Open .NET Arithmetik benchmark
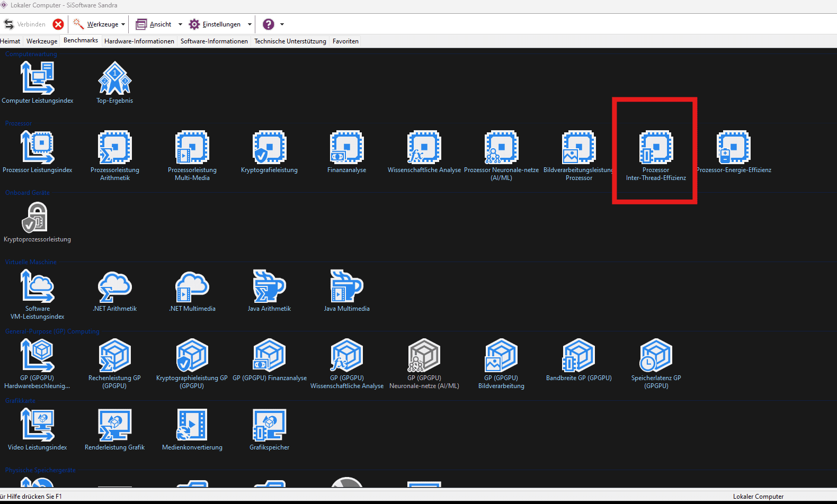 (x=115, y=290)
